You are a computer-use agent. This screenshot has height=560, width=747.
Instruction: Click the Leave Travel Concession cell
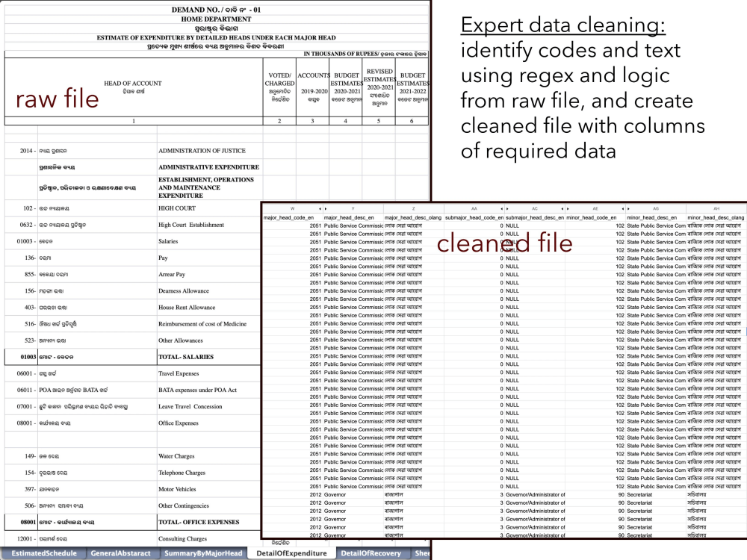click(210, 407)
